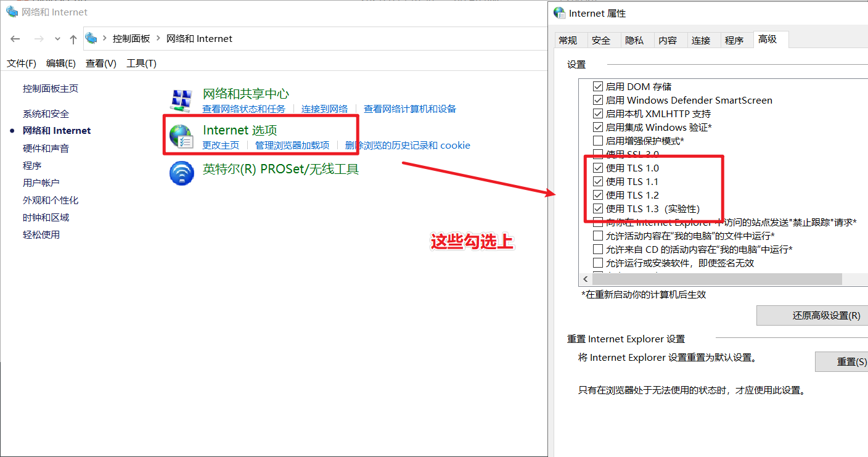The width and height of the screenshot is (868, 457).
Task: Expand breadcrumb chevron before 控制面板
Action: [x=105, y=39]
